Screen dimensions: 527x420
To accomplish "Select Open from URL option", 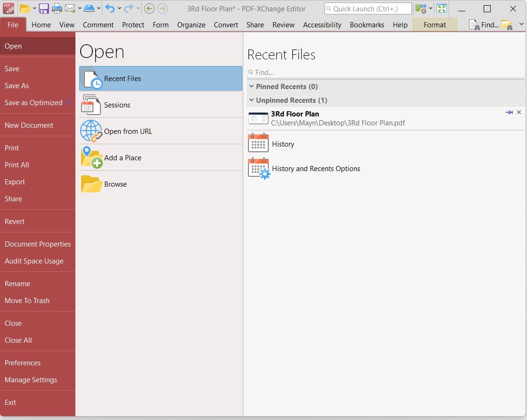I will 128,132.
